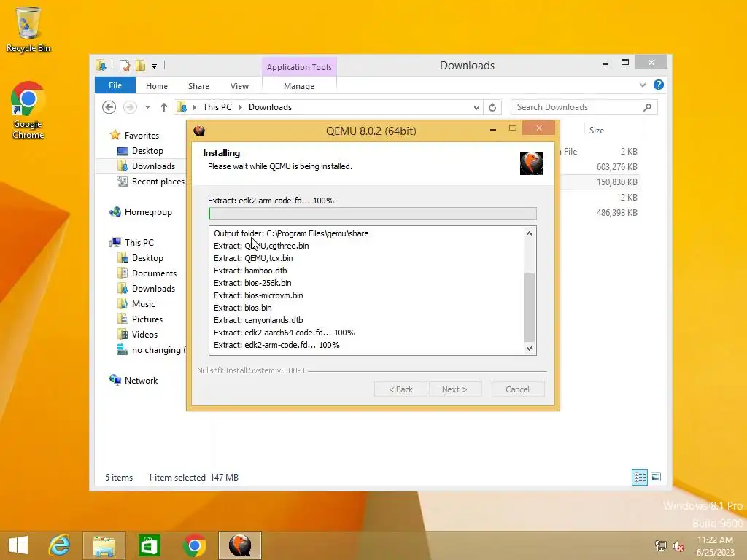Image resolution: width=747 pixels, height=560 pixels.
Task: Click the installer log scrollbar thumb
Action: pos(530,307)
